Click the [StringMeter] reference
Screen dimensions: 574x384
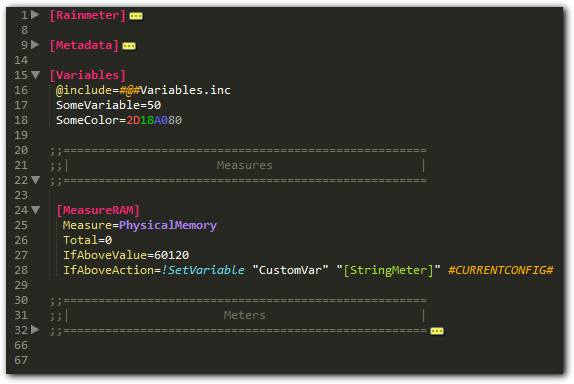[x=389, y=271]
